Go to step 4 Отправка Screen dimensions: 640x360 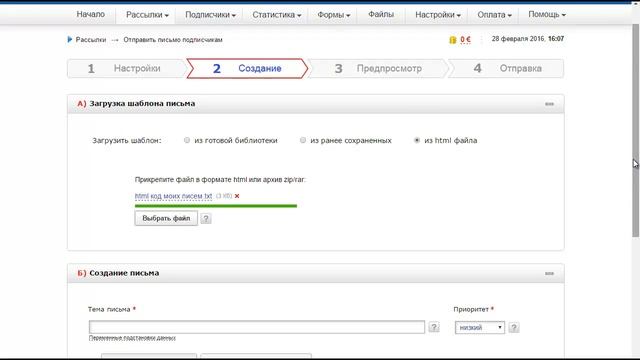coord(506,69)
